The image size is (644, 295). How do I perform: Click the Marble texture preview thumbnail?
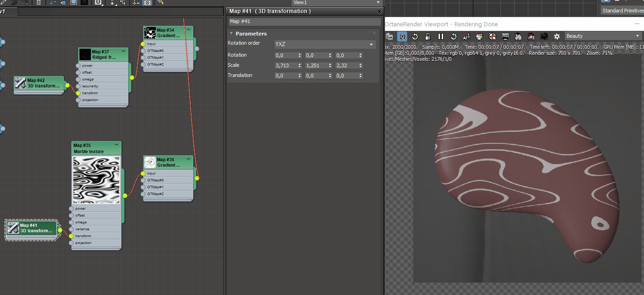(x=96, y=180)
